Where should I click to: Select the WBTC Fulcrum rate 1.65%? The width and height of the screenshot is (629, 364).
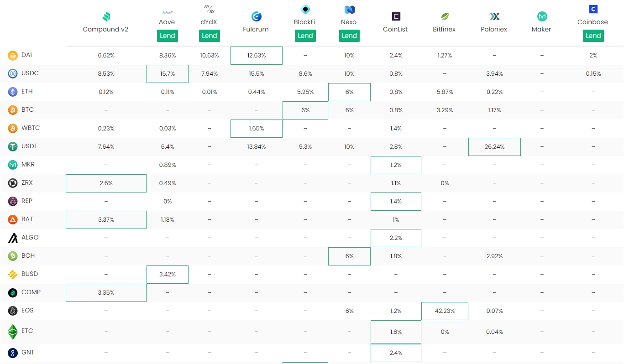(257, 129)
